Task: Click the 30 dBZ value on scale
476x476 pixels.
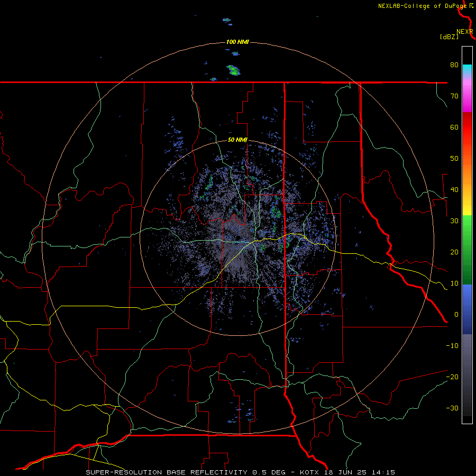Action: point(454,221)
